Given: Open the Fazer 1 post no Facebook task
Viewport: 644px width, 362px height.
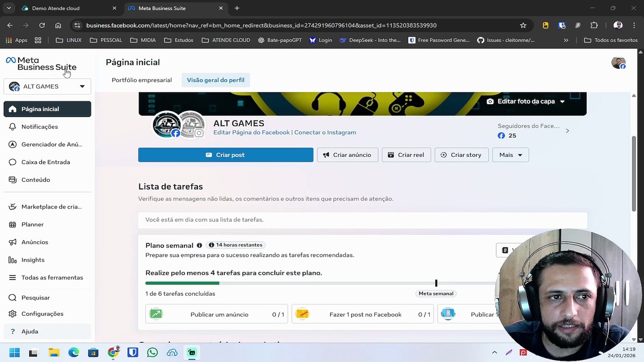Looking at the screenshot, I should (x=362, y=314).
